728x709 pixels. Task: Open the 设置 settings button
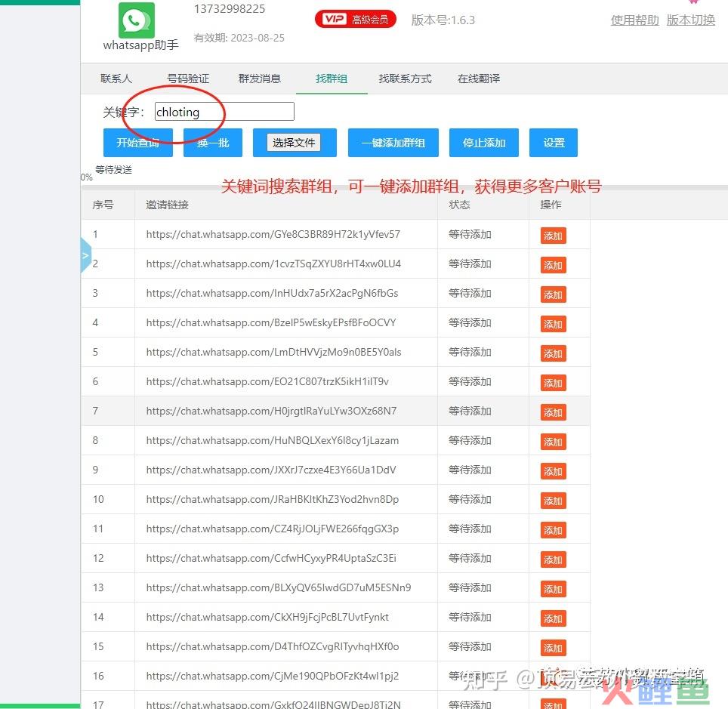coord(554,143)
